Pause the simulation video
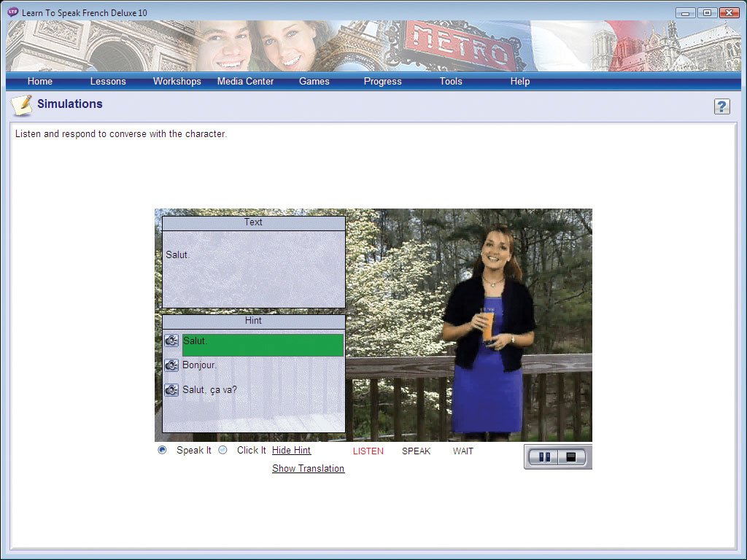 click(x=544, y=457)
